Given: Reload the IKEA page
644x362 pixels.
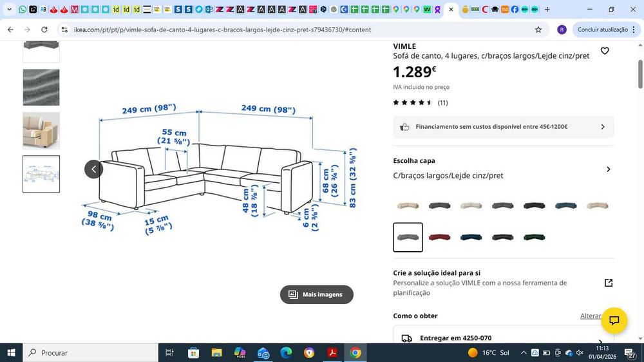Looking at the screenshot, I should tap(44, 30).
